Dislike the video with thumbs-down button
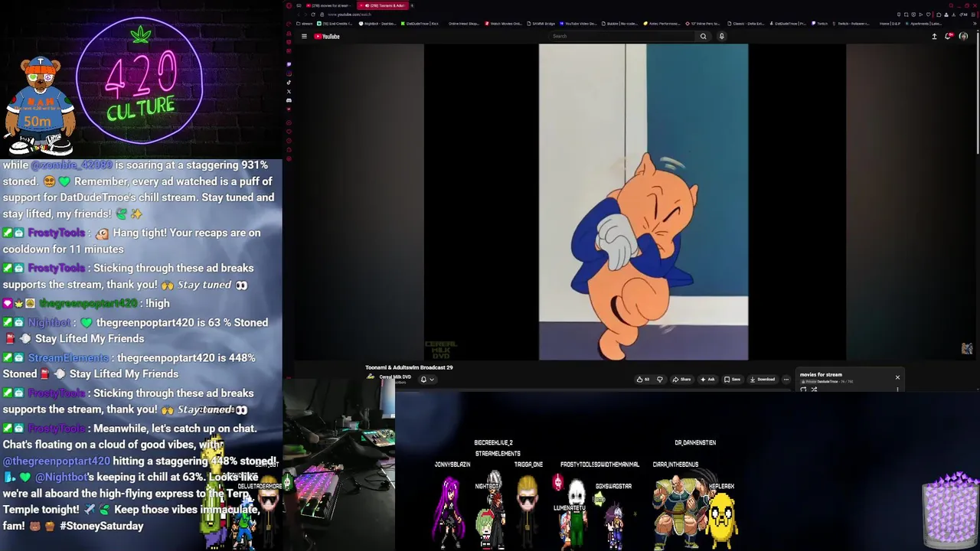Viewport: 980px width, 551px height. (x=660, y=380)
